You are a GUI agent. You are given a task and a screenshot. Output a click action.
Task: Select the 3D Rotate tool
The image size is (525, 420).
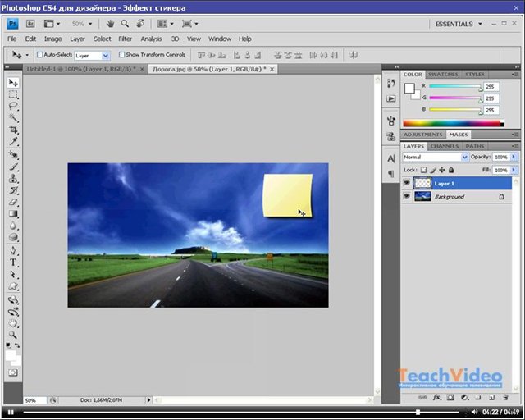click(13, 299)
